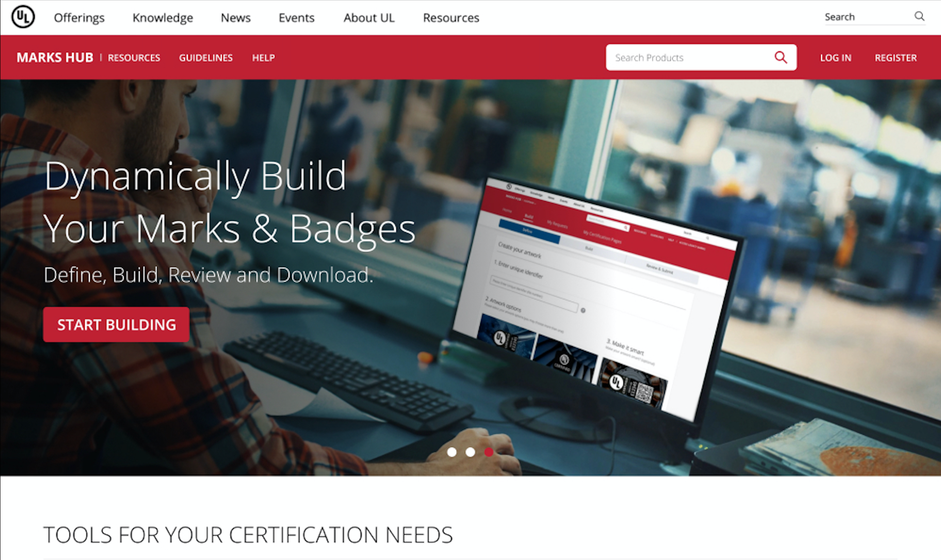The width and height of the screenshot is (941, 560).
Task: Open the News menu item
Action: point(235,18)
